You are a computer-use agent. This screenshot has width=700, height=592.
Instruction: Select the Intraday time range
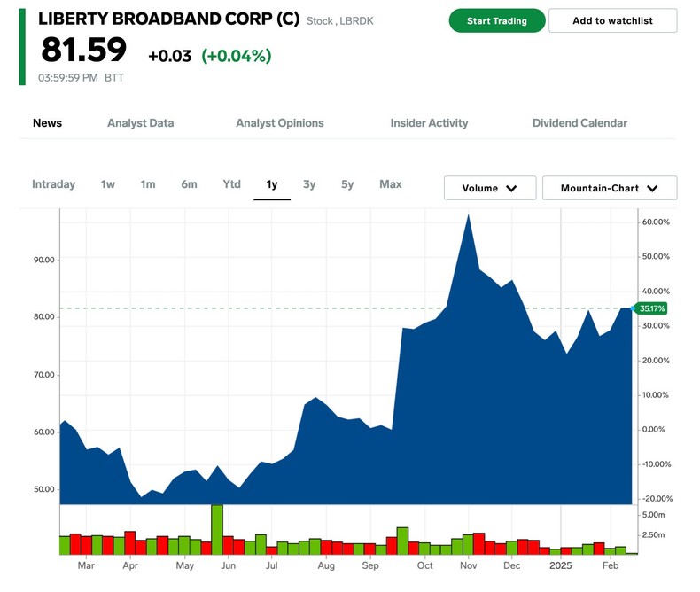point(53,184)
